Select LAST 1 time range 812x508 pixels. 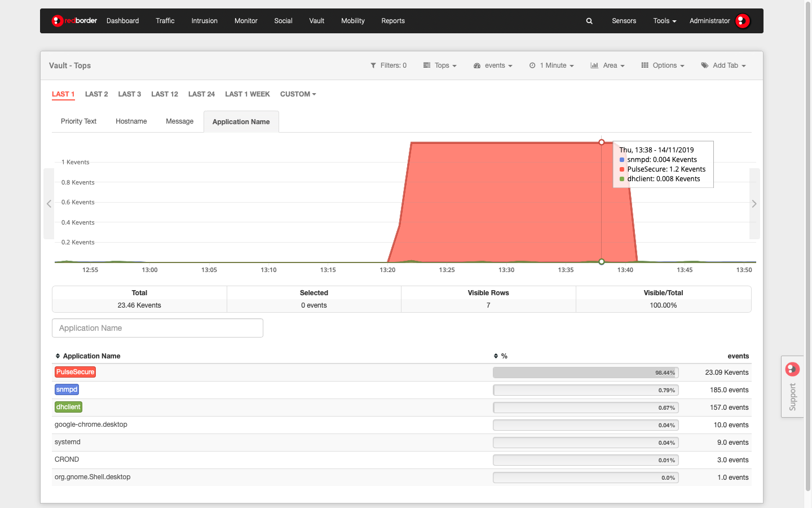[63, 94]
